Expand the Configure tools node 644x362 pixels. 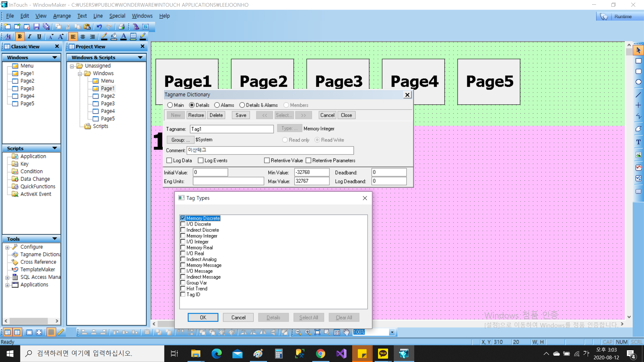coord(7,247)
